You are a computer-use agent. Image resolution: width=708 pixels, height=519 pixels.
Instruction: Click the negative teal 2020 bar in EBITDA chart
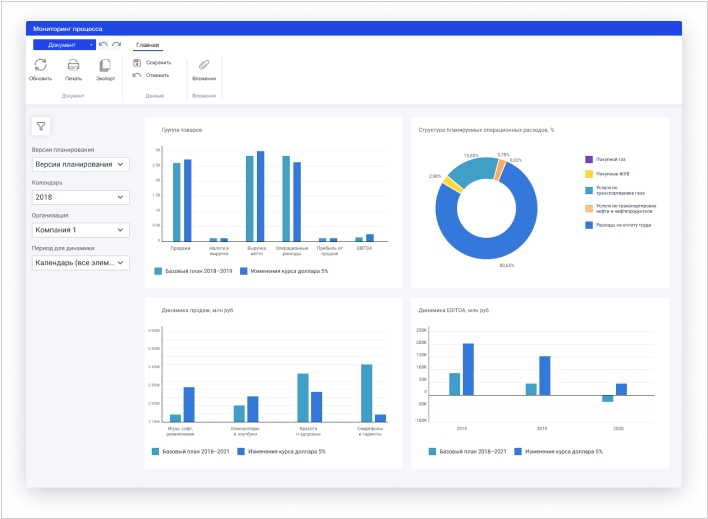click(608, 398)
